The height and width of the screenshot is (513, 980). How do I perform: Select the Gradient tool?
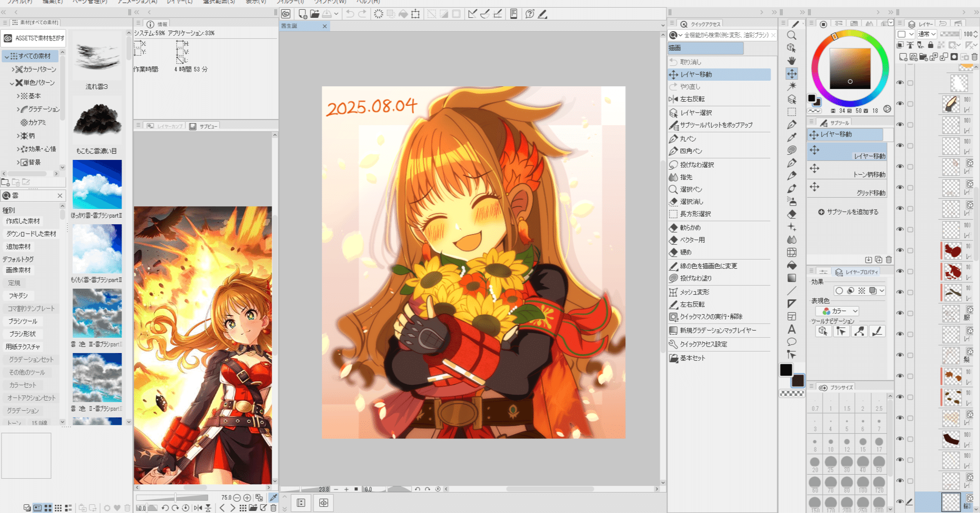792,278
